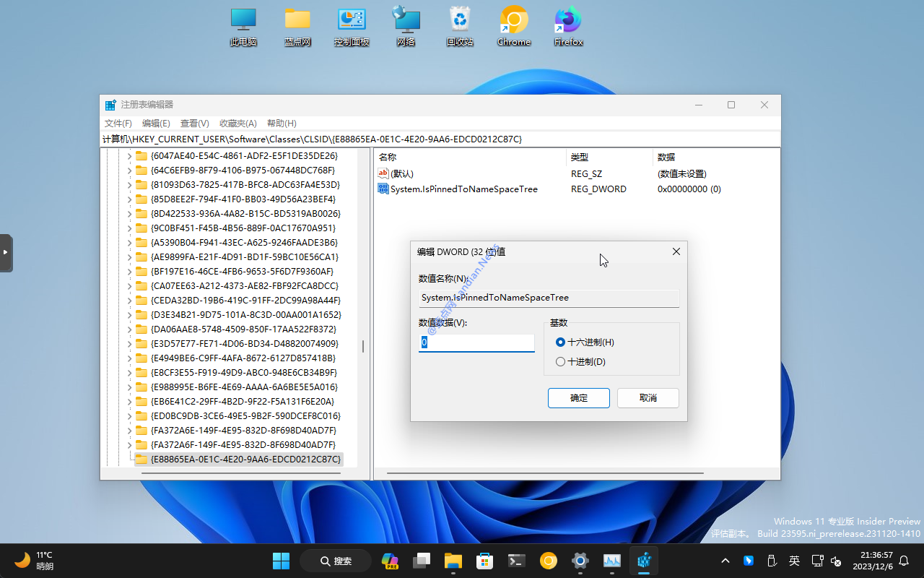Select the Recycle Bin (回收站) desktop icon
Image resolution: width=924 pixels, height=578 pixels.
(460, 20)
